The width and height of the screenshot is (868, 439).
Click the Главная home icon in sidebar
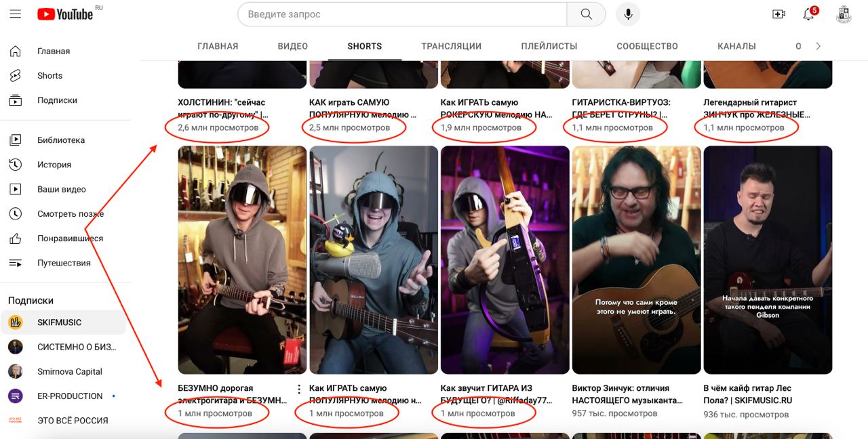[15, 51]
